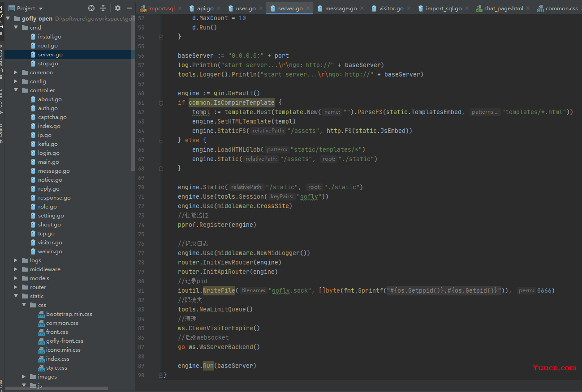This screenshot has height=392, width=582.
Task: Click Go file icon beside install.go
Action: coord(33,37)
